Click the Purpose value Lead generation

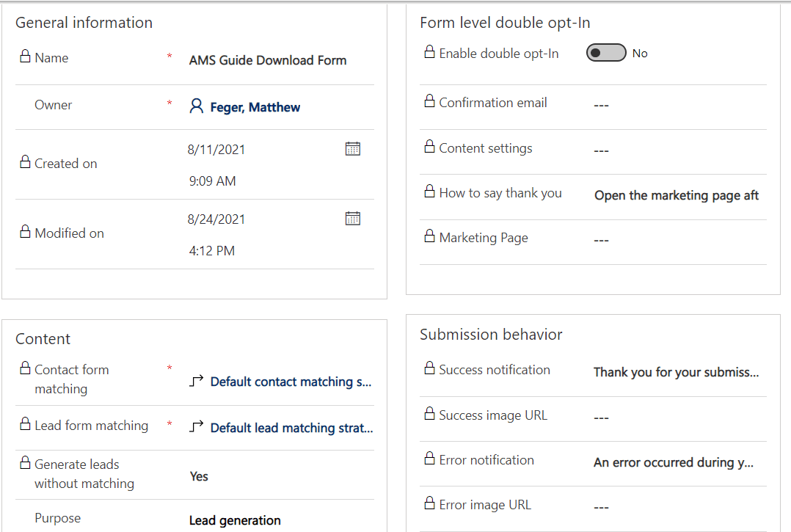(x=235, y=520)
